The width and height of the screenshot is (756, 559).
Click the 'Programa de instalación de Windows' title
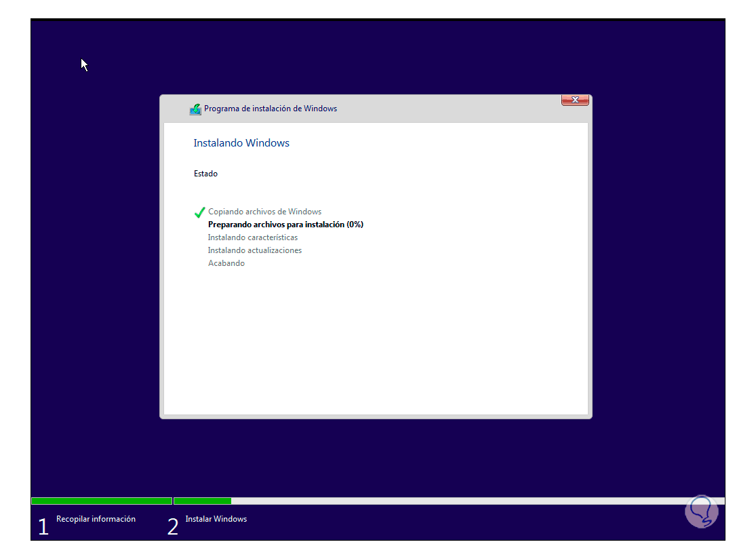click(x=271, y=109)
